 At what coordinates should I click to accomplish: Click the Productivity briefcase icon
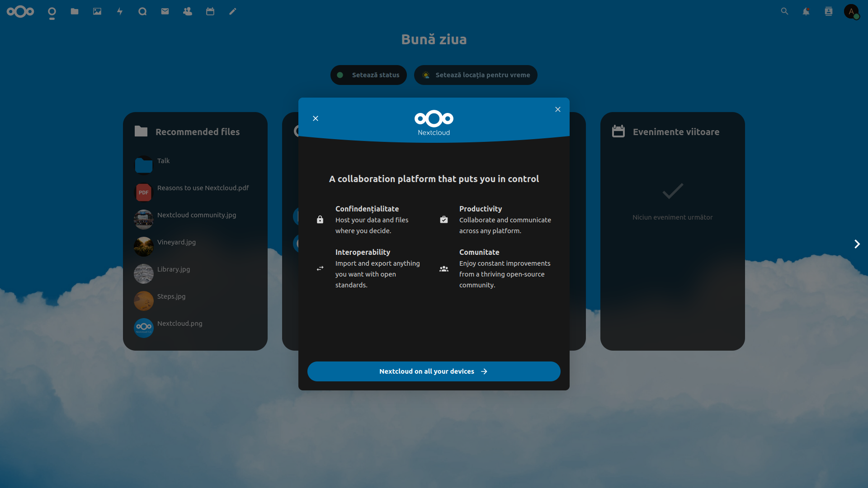444,220
